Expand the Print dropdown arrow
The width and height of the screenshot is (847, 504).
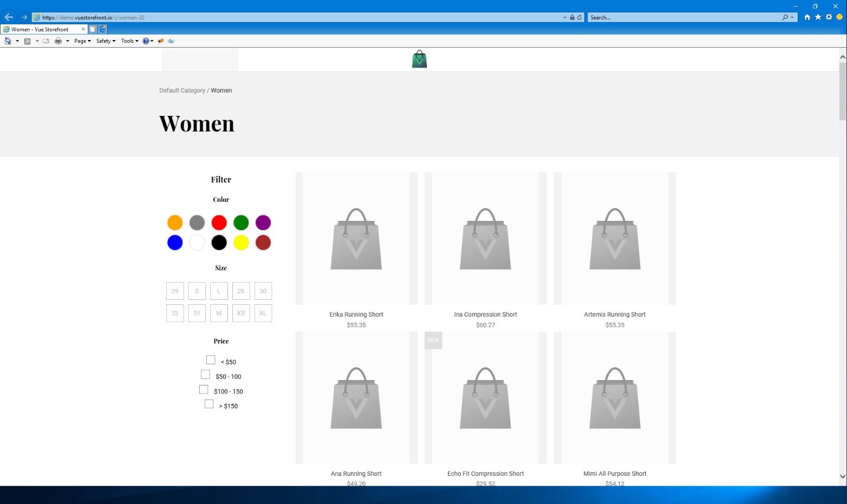point(68,41)
